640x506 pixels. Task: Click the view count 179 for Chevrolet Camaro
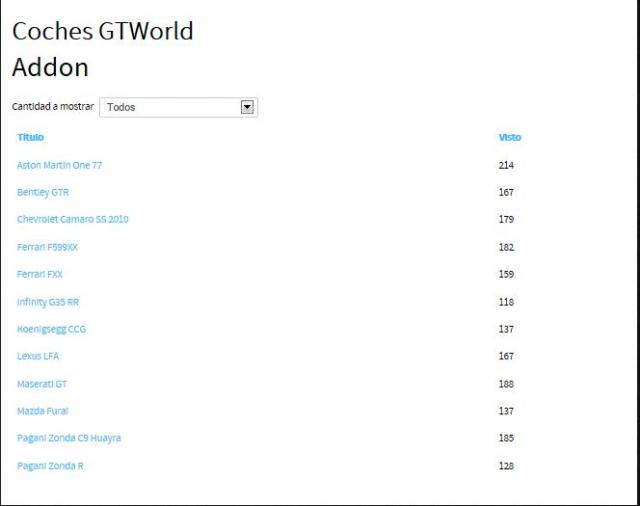point(506,220)
